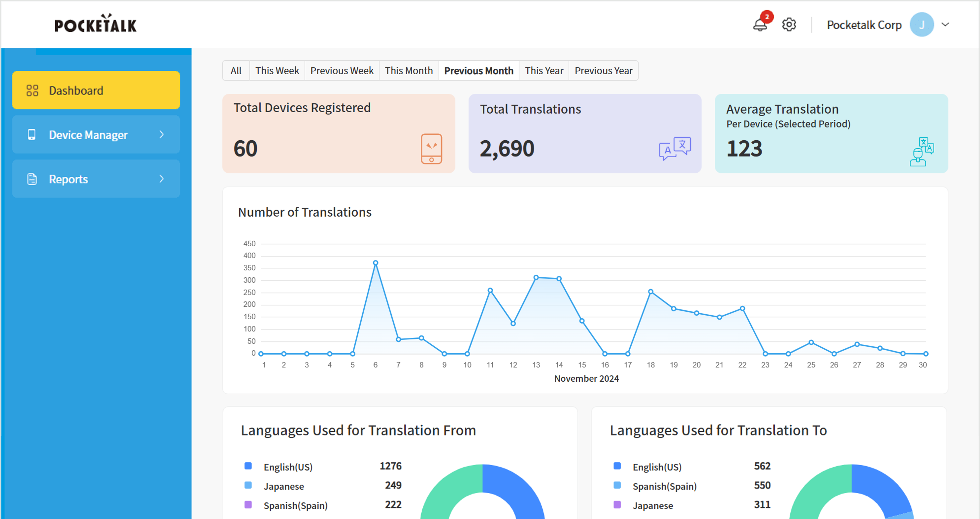Screen dimensions: 980x519
Task: Click the November 2024 axis label
Action: click(x=586, y=379)
